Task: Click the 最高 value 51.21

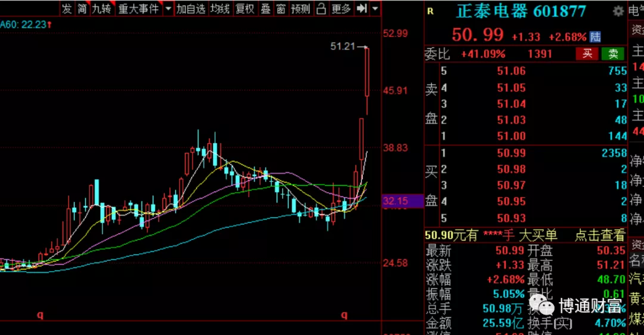Action: click(611, 265)
